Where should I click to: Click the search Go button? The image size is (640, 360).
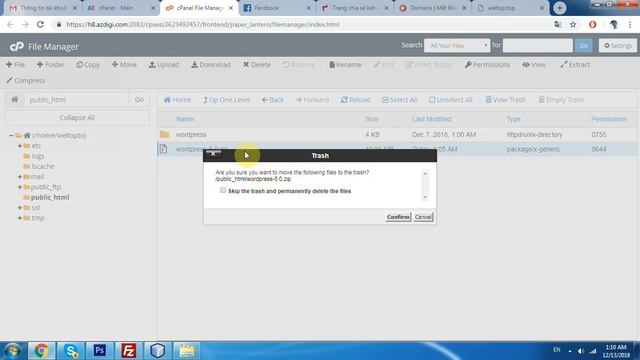coord(583,45)
